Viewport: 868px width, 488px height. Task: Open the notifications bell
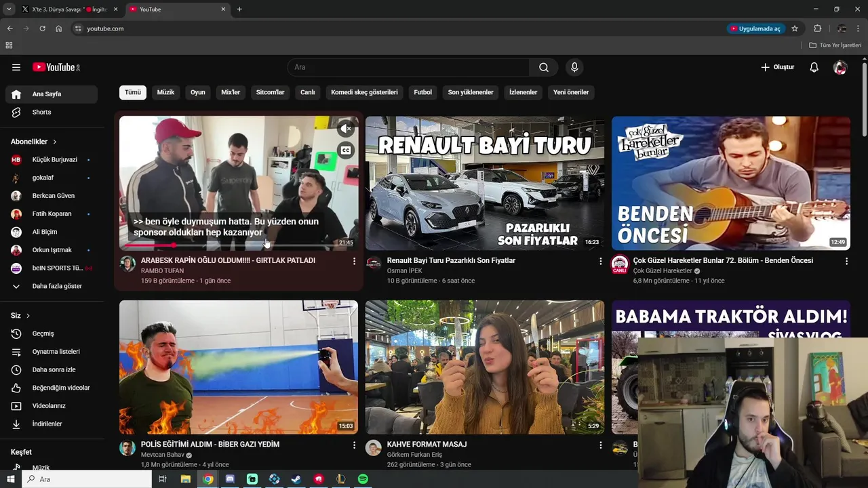pyautogui.click(x=814, y=67)
